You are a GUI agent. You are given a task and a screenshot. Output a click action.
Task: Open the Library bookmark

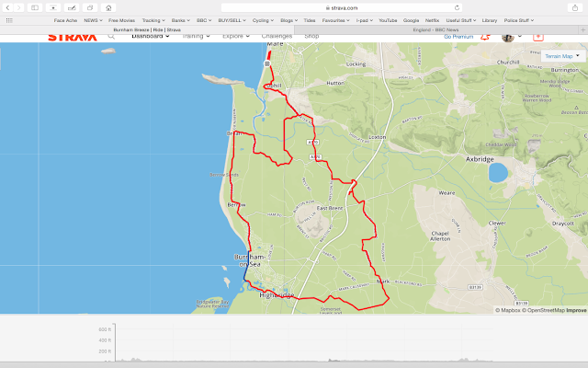tap(490, 20)
